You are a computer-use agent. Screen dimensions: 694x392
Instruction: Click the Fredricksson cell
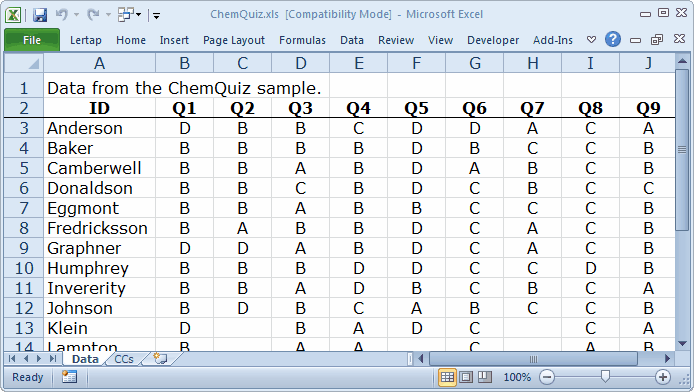click(100, 228)
